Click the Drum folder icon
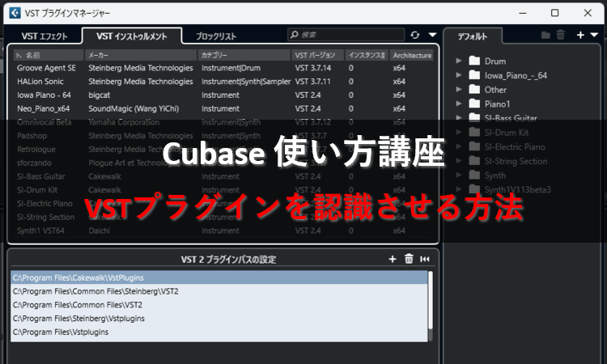This screenshot has height=364, width=607. [474, 61]
